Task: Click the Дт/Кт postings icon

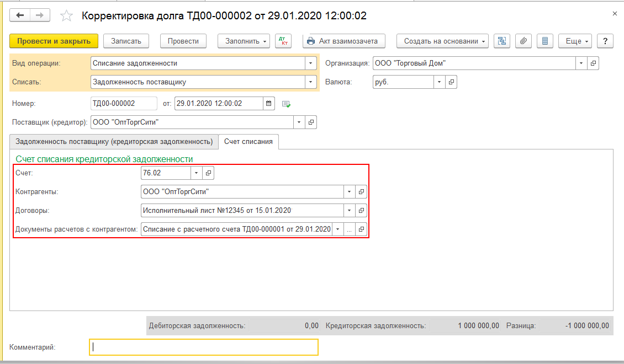Action: coord(283,41)
